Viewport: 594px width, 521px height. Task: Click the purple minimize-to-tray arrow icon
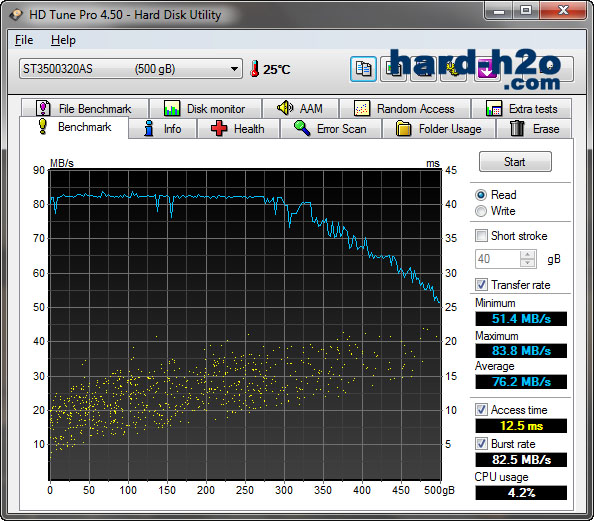(x=486, y=69)
